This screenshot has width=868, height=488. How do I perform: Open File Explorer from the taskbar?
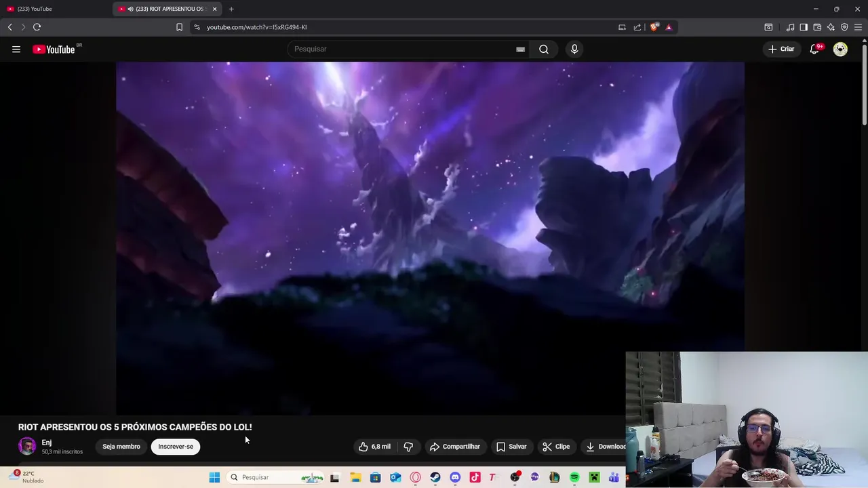355,477
